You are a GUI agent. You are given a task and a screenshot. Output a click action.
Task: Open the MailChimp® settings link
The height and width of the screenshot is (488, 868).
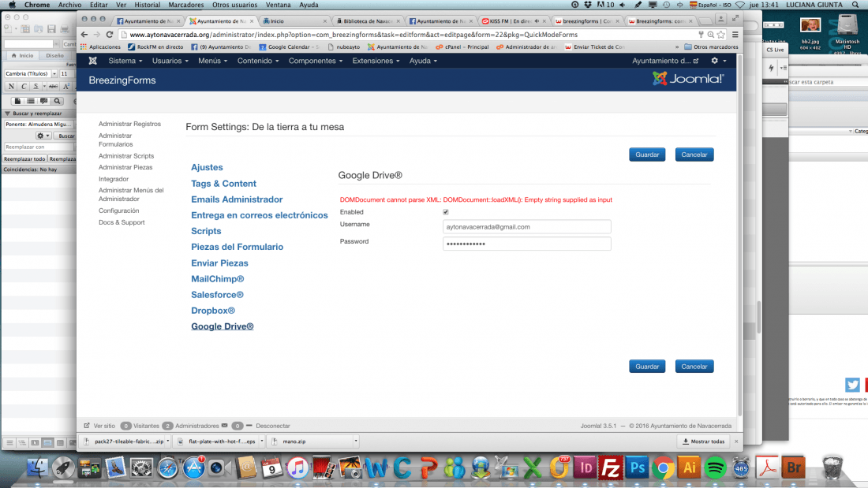click(x=218, y=279)
